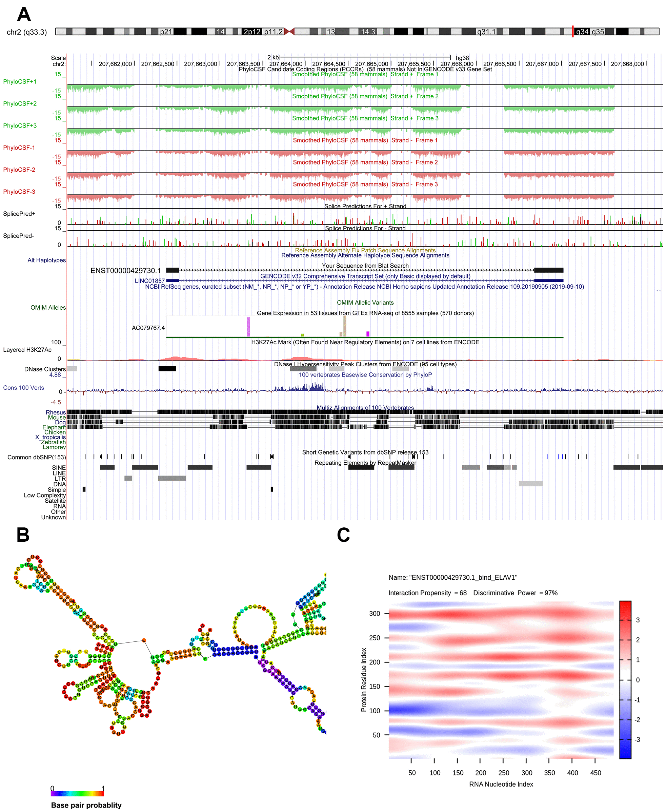Select the Mouse alignment row label

tap(57, 417)
